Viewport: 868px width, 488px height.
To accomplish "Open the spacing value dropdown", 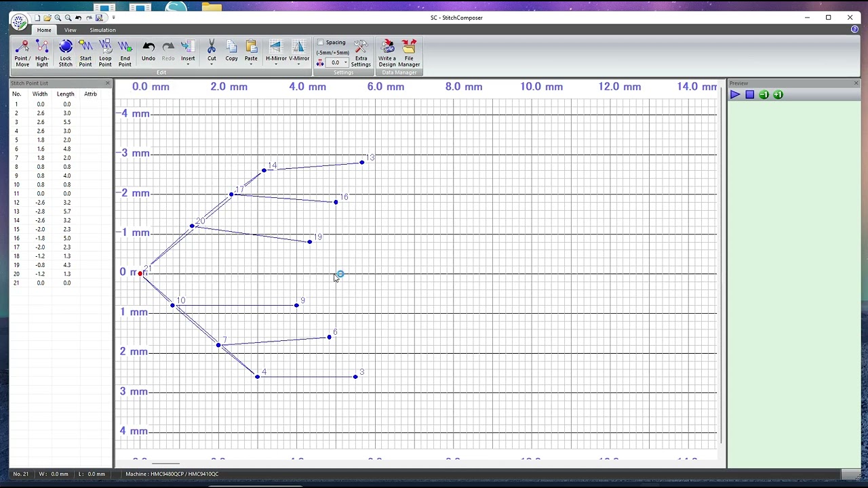I will [345, 62].
